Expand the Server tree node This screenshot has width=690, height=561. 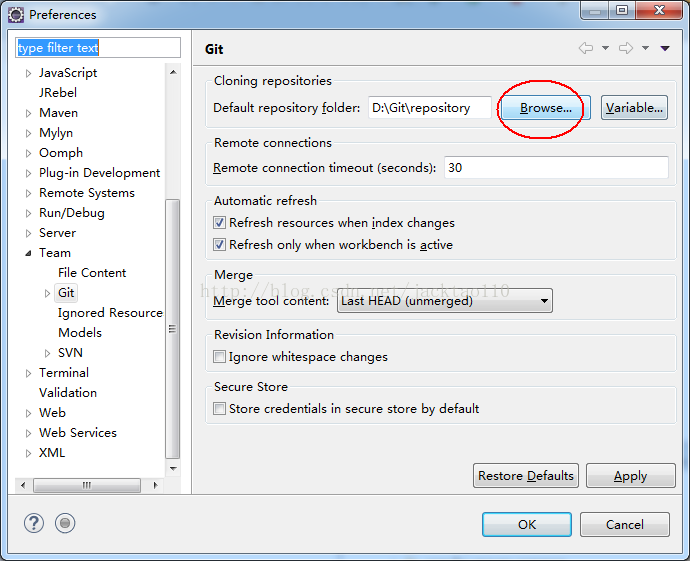(x=29, y=233)
